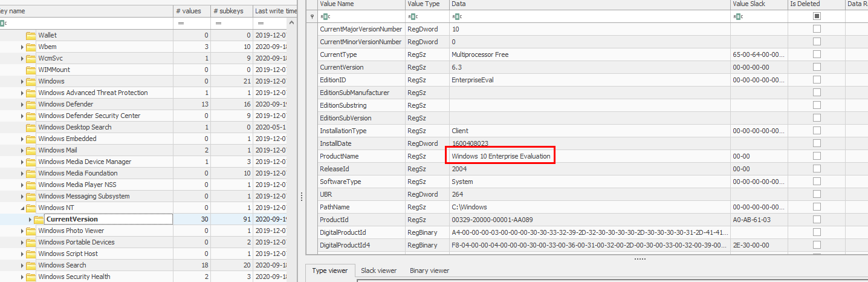
Task: Click the Windows Search folder icon
Action: click(31, 265)
